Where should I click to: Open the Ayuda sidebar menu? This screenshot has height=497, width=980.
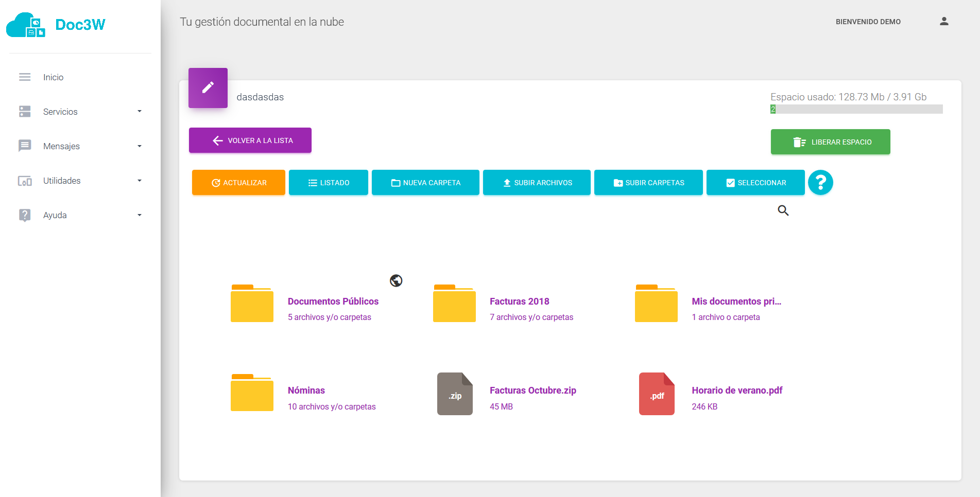55,215
